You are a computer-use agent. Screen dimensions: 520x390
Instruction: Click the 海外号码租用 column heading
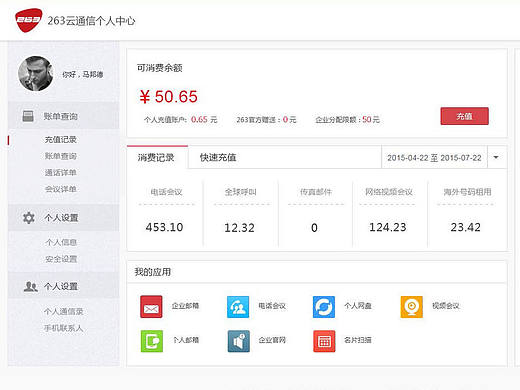[467, 192]
